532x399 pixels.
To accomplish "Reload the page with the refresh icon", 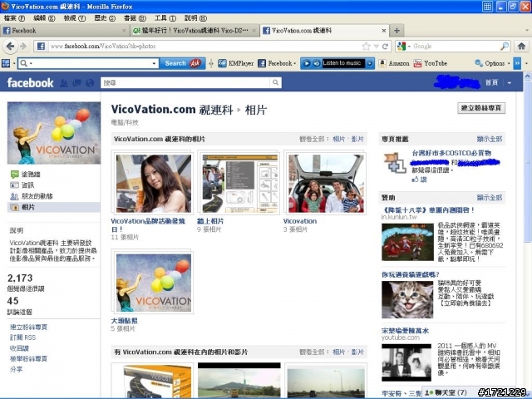I will (385, 47).
